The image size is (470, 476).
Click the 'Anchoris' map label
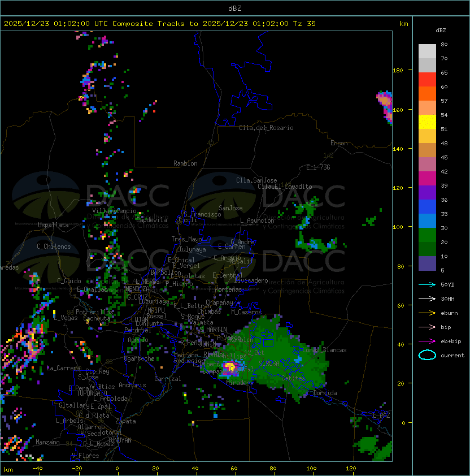pyautogui.click(x=132, y=385)
